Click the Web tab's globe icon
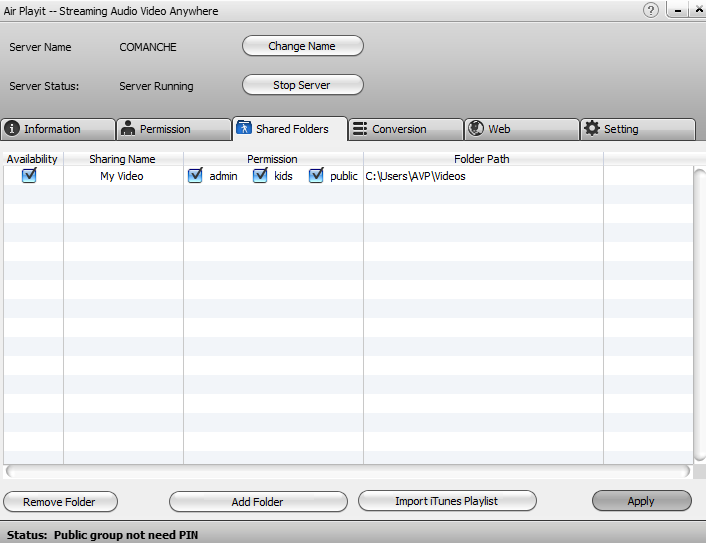Viewport: 706px width, 543px height. (476, 128)
